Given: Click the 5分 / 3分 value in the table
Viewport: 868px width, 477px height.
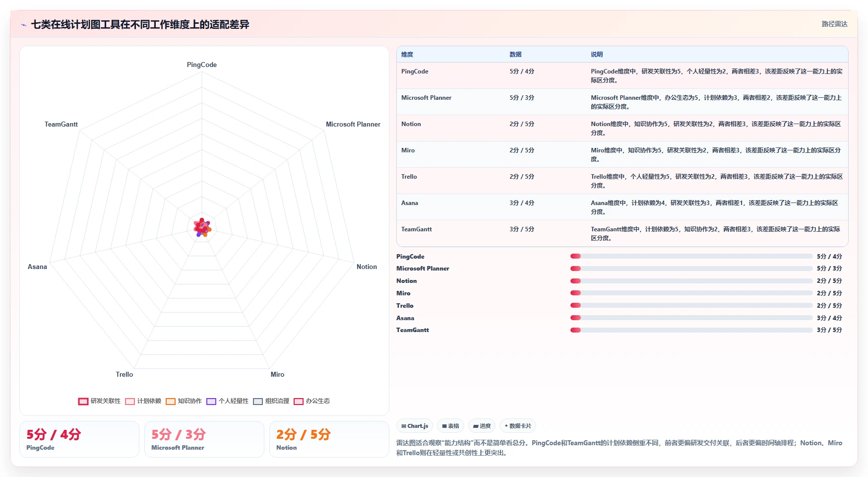Looking at the screenshot, I should pos(522,98).
